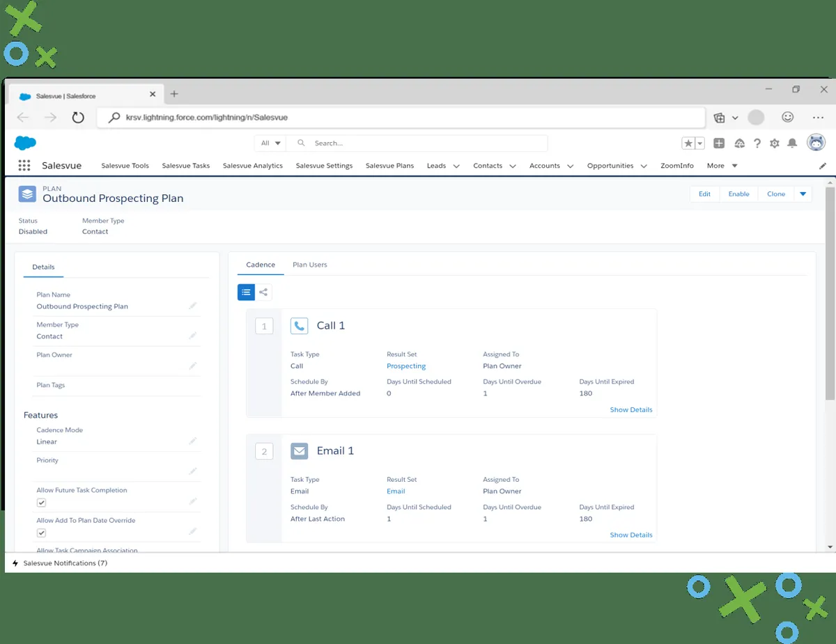836x644 pixels.
Task: Expand the Contacts menu chevron
Action: pos(513,166)
